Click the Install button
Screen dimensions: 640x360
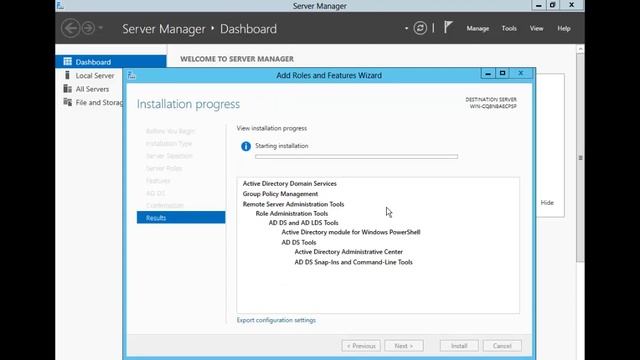pyautogui.click(x=459, y=346)
